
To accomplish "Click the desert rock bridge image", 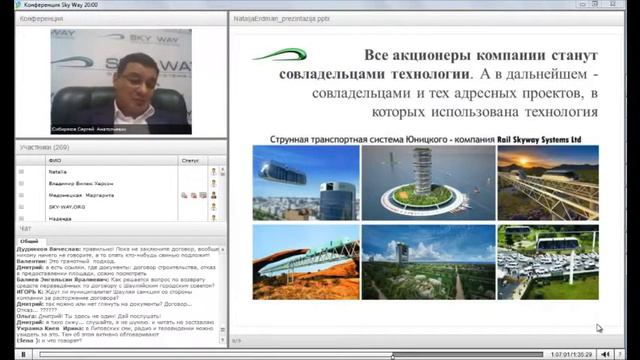I will coord(306,262).
